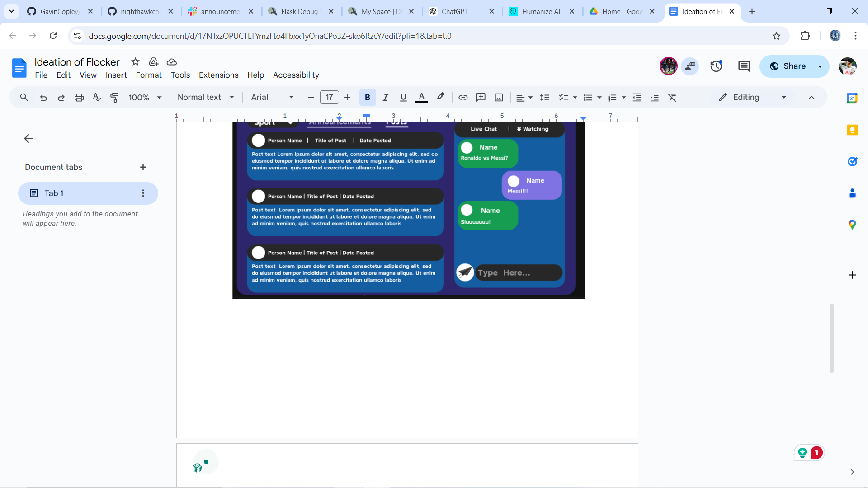Viewport: 868px width, 488px height.
Task: Select the Insert menu
Action: (116, 75)
